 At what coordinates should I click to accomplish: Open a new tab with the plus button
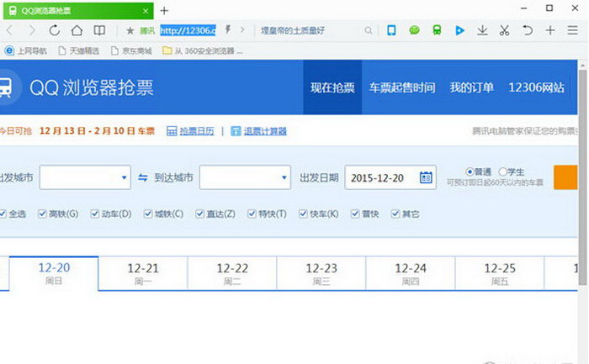coord(164,11)
